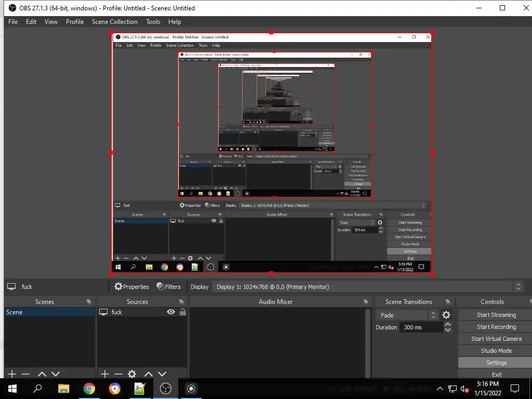Pop out the Audio Mixer dock
Viewport: 532px width, 399px height.
pyautogui.click(x=365, y=302)
